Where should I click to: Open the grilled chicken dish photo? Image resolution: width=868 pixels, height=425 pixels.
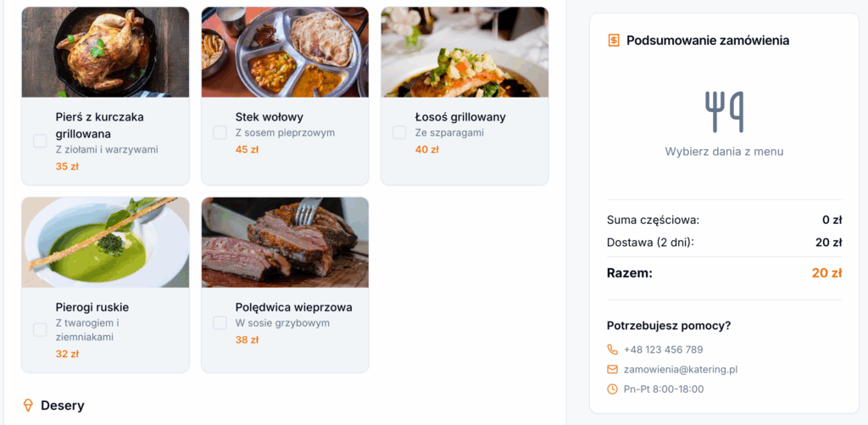[105, 53]
